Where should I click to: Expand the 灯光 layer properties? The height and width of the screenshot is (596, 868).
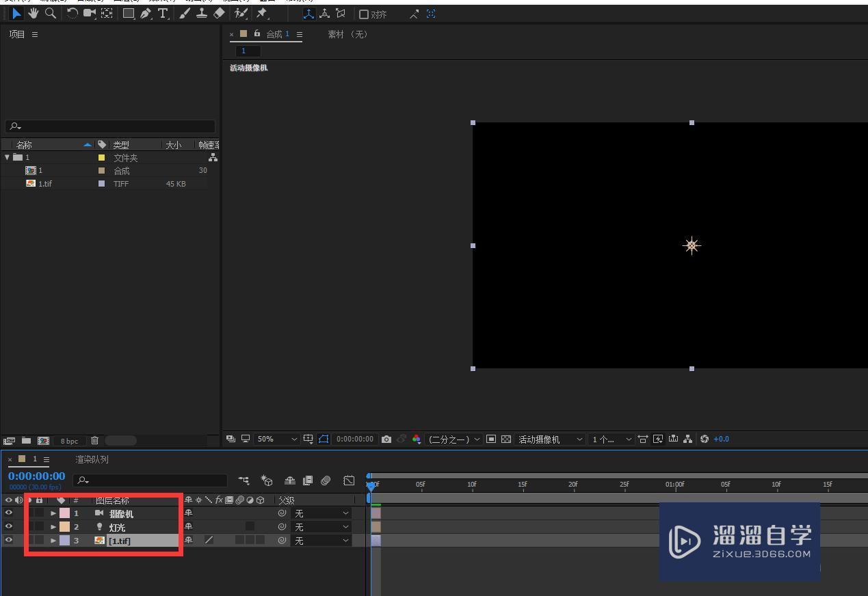pos(53,526)
